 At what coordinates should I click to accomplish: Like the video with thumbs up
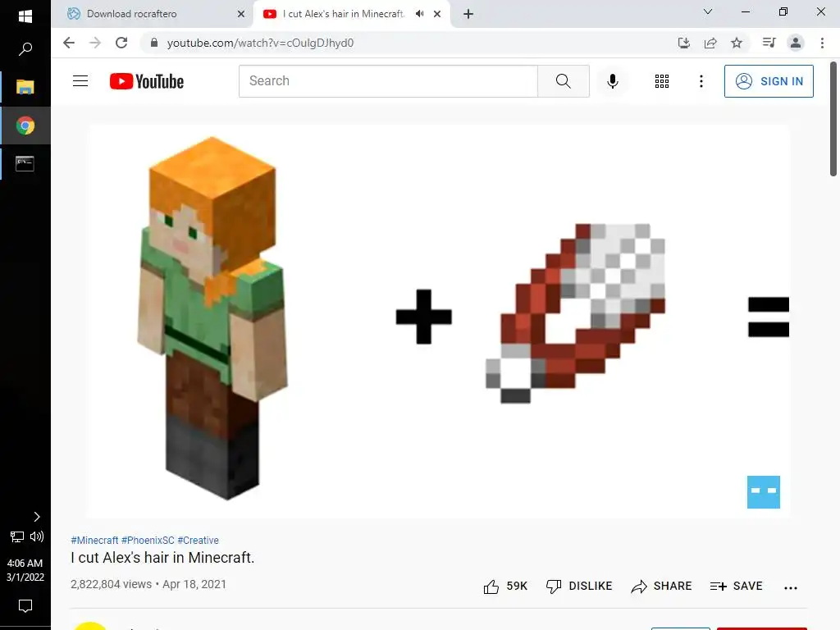pyautogui.click(x=505, y=586)
